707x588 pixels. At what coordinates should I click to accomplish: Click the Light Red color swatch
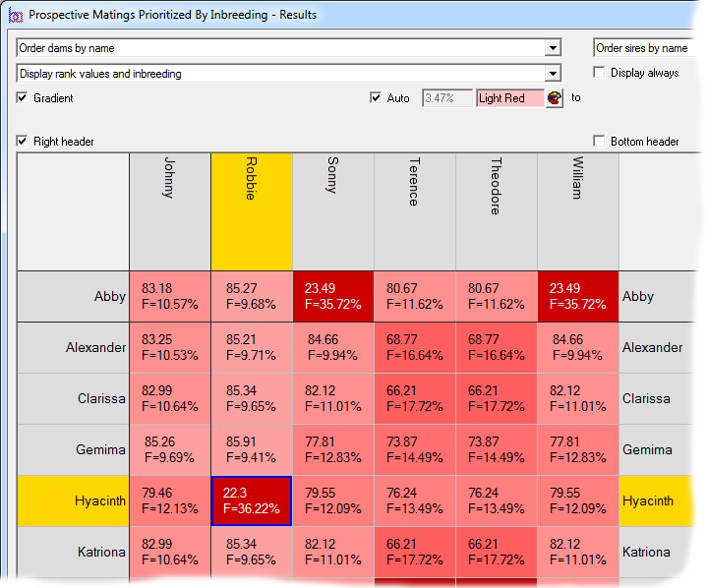click(x=510, y=98)
